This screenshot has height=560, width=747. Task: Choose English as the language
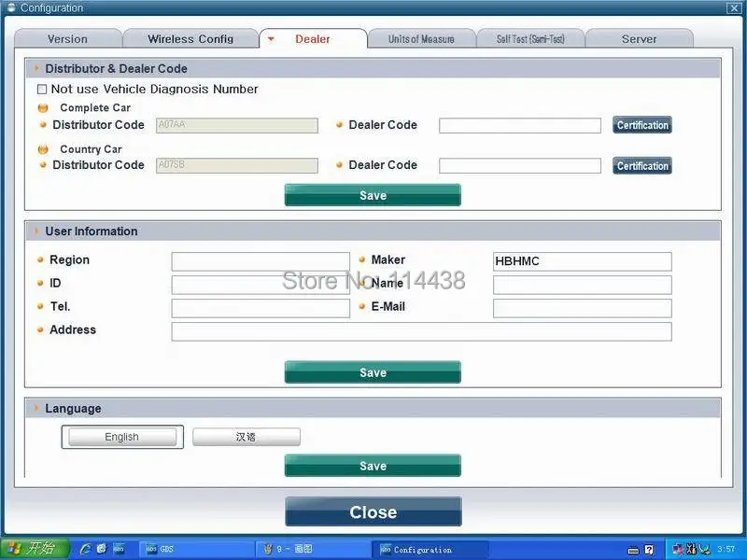(122, 437)
